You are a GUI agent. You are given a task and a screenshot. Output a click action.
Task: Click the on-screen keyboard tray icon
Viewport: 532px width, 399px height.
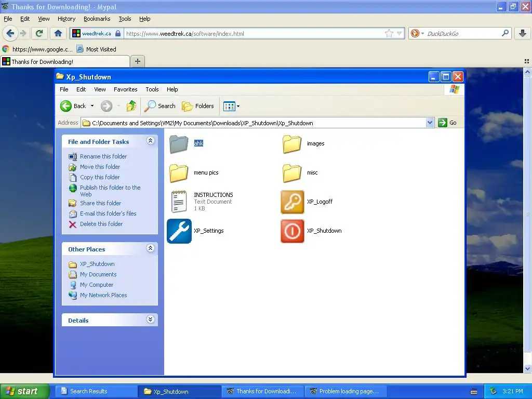click(x=474, y=392)
